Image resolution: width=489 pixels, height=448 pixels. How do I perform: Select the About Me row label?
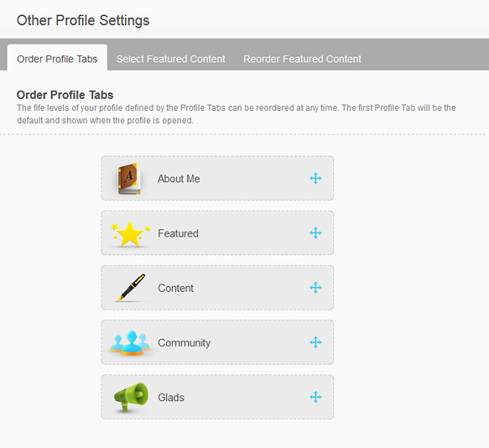179,179
